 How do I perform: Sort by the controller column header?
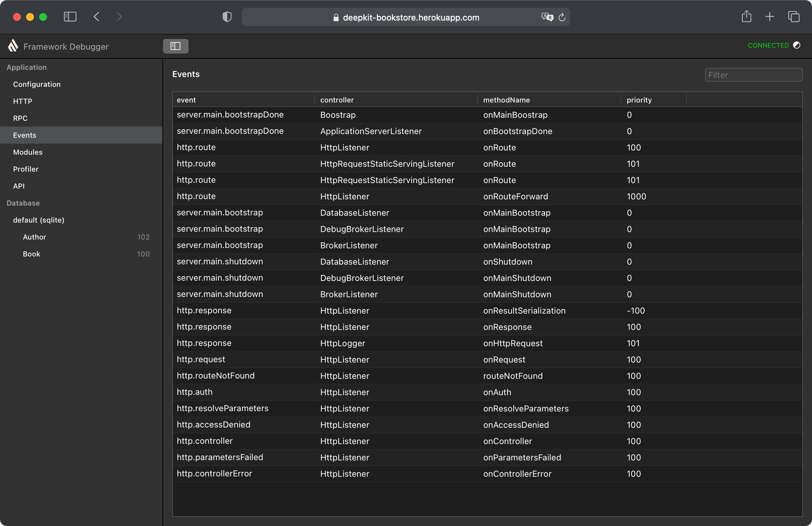pos(337,100)
